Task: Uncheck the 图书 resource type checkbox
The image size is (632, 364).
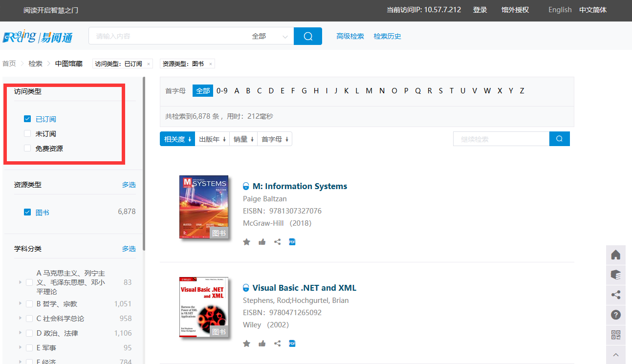Action: pos(27,213)
